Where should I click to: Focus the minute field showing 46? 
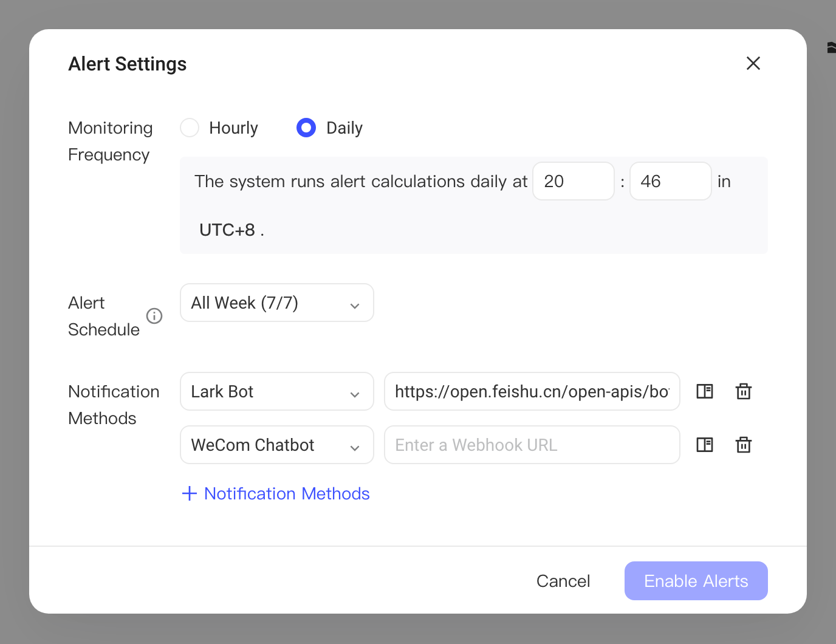tap(671, 181)
